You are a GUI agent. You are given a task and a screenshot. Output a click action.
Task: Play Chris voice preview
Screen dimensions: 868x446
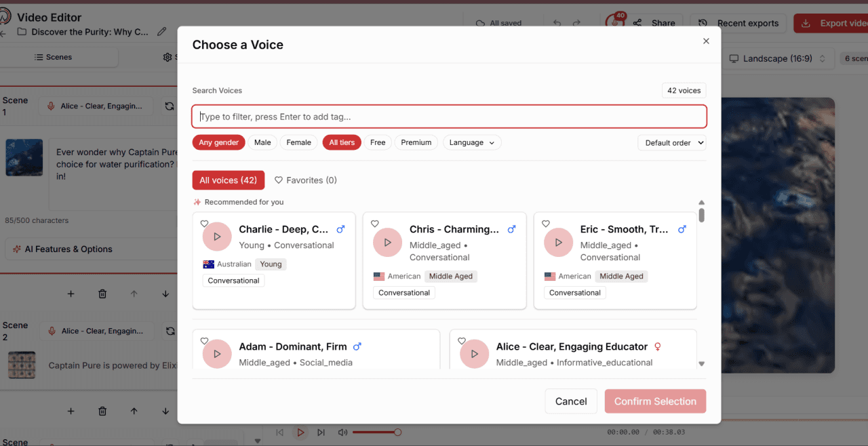[x=388, y=243]
